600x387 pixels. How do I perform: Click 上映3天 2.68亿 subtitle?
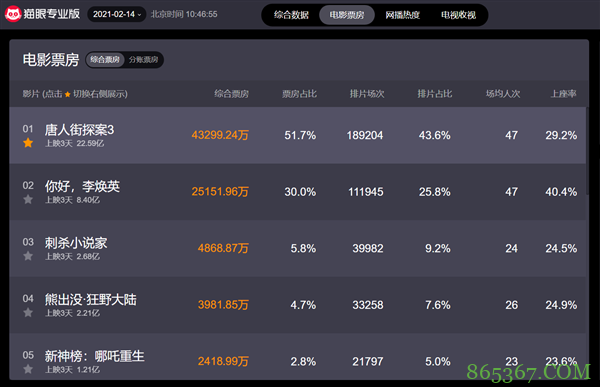pos(73,257)
